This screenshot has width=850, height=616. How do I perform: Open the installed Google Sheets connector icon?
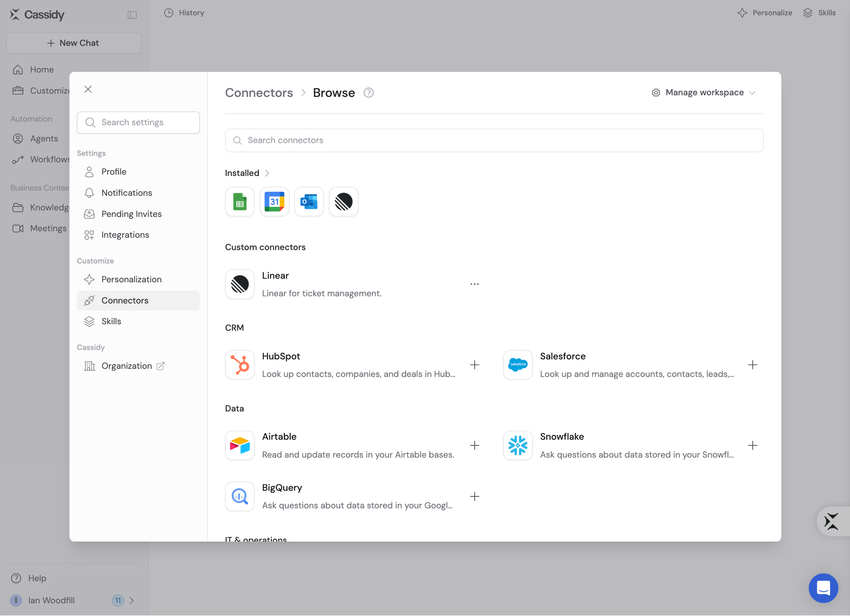point(240,202)
